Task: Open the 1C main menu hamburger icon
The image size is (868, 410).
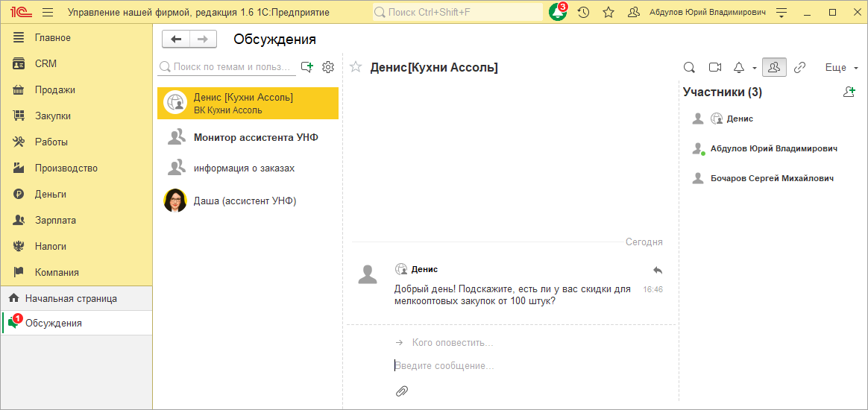Action: [48, 12]
